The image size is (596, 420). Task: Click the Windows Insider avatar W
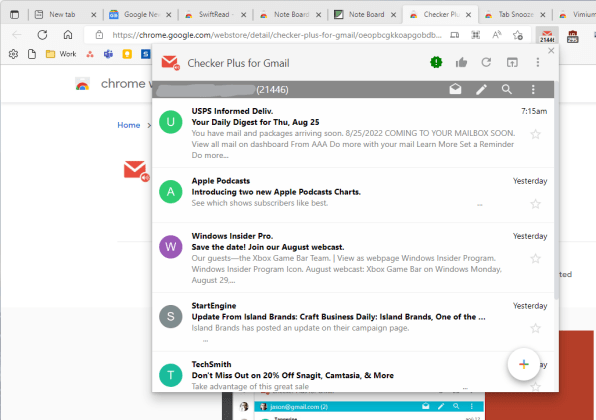click(171, 247)
